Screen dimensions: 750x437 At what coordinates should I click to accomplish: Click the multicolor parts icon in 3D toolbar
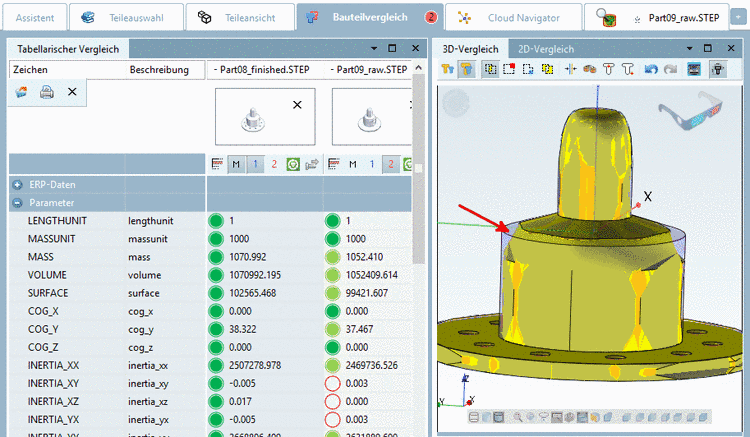(x=589, y=69)
